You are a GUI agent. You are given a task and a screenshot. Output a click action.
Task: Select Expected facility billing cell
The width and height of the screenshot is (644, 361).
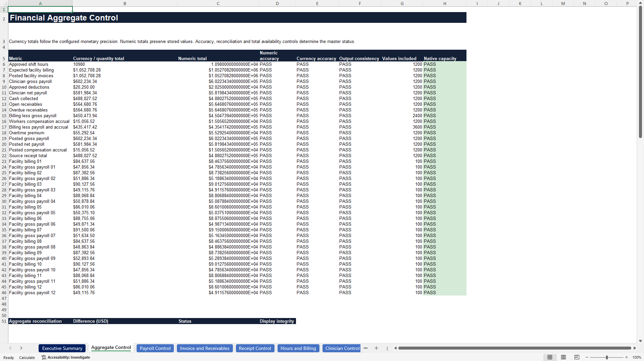[x=40, y=70]
